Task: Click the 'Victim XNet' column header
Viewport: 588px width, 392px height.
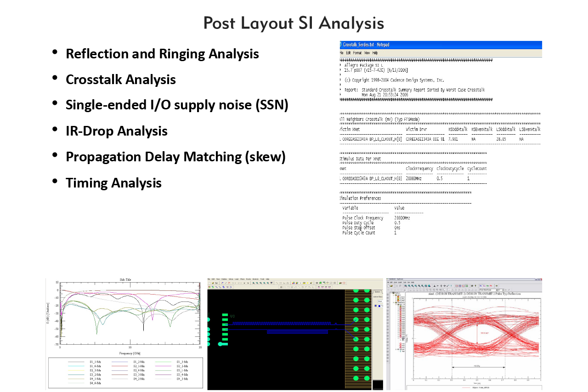Action: [x=350, y=130]
